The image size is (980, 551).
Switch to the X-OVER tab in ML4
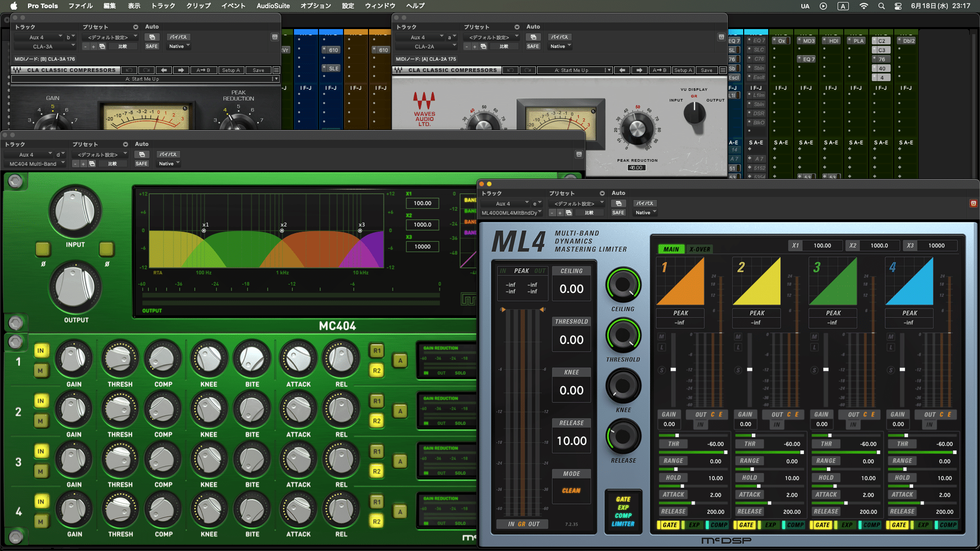pos(699,249)
